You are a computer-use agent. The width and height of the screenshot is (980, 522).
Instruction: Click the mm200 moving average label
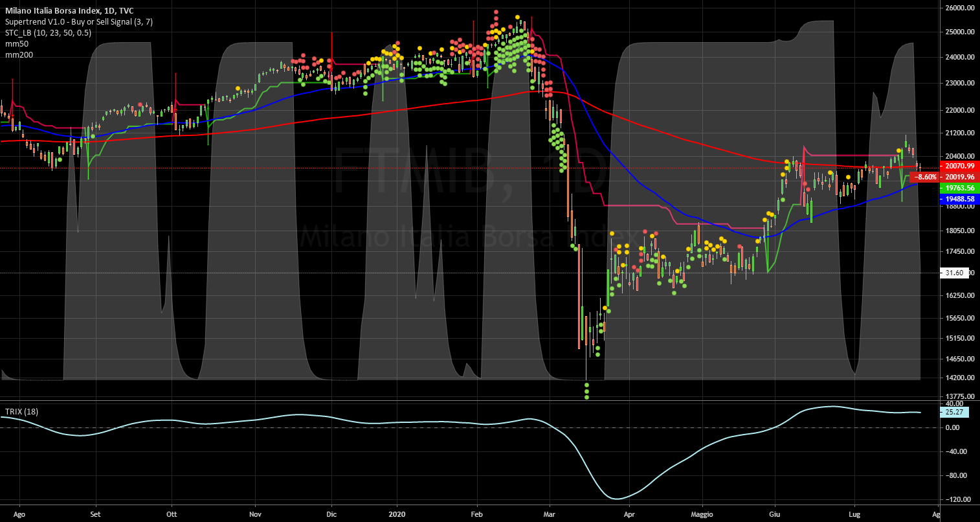tap(17, 55)
